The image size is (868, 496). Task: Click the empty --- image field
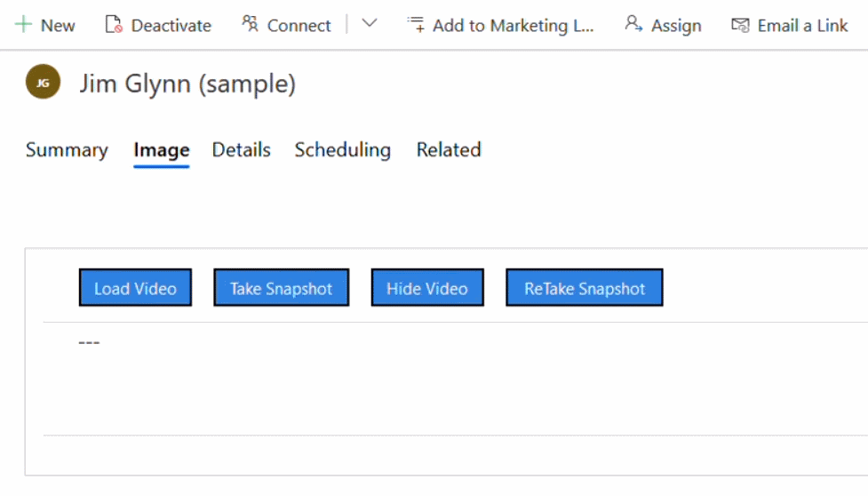click(89, 342)
